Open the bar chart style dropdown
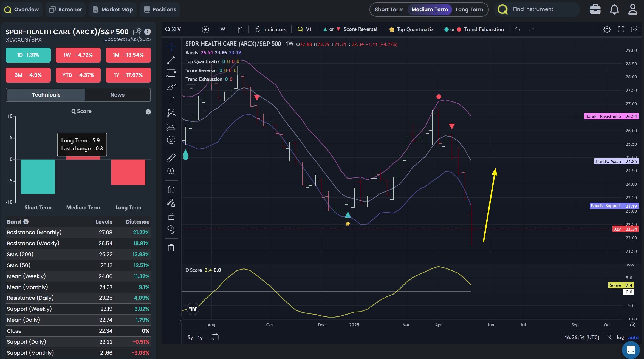 [240, 29]
